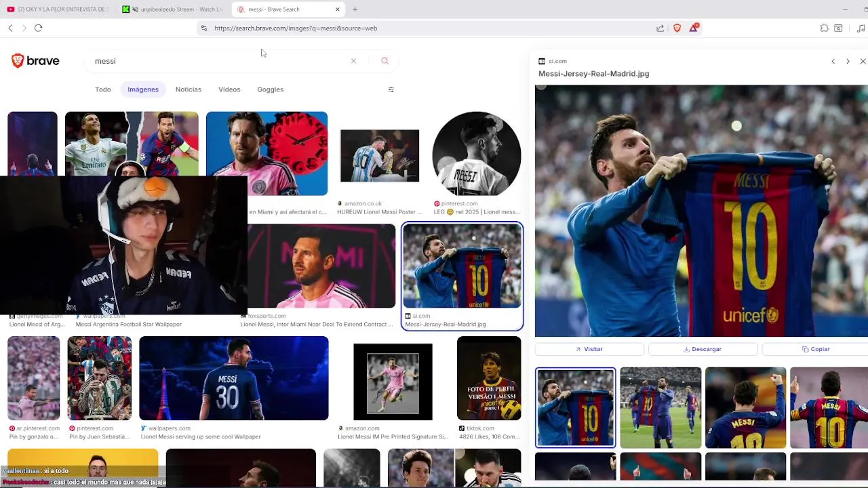Select the Goggles search tab
The height and width of the screenshot is (488, 868).
[271, 89]
